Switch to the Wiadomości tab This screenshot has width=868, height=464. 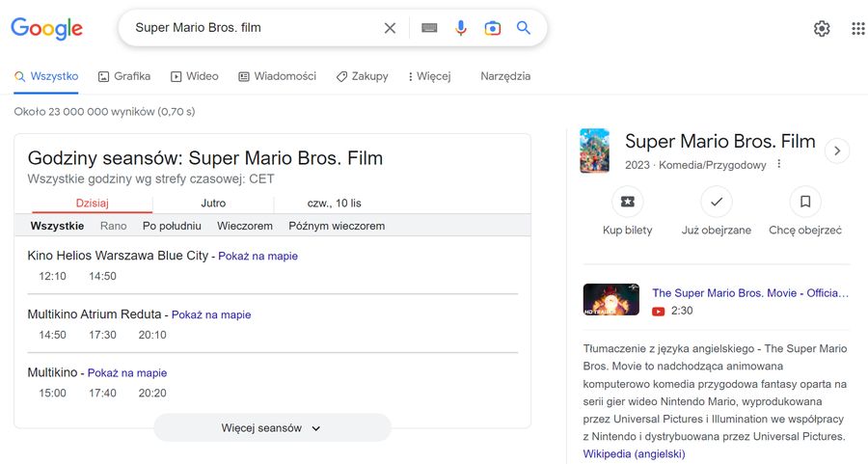(278, 76)
